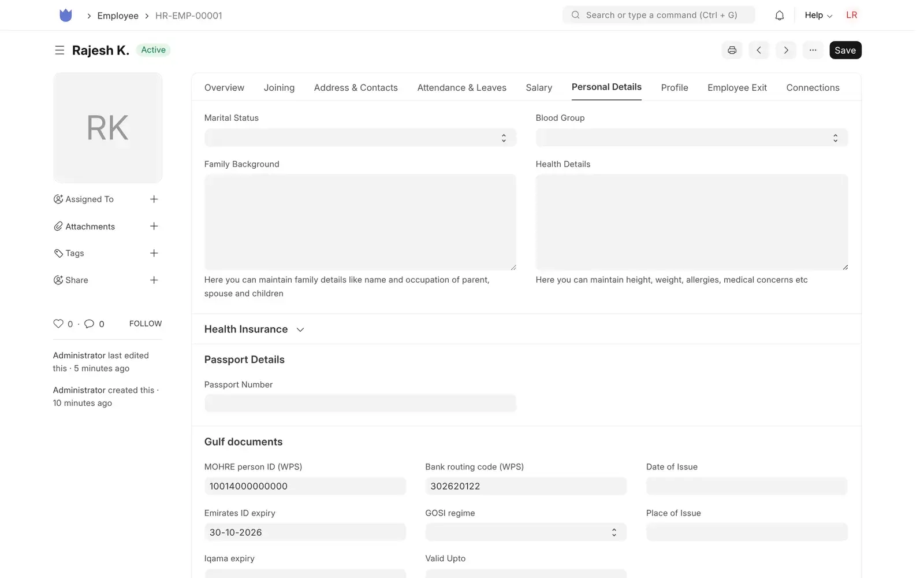The width and height of the screenshot is (924, 578).
Task: Click the Attachments sidebar label
Action: click(x=90, y=227)
